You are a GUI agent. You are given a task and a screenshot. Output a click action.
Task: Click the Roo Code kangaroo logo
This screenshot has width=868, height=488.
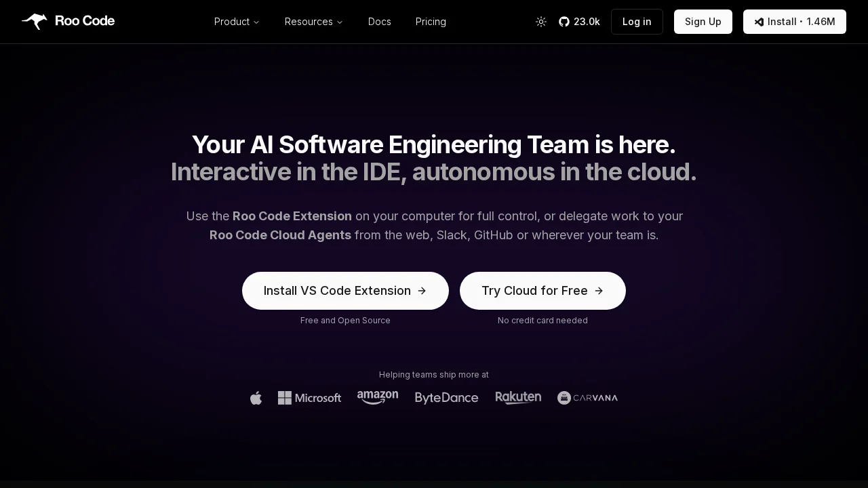click(x=34, y=22)
